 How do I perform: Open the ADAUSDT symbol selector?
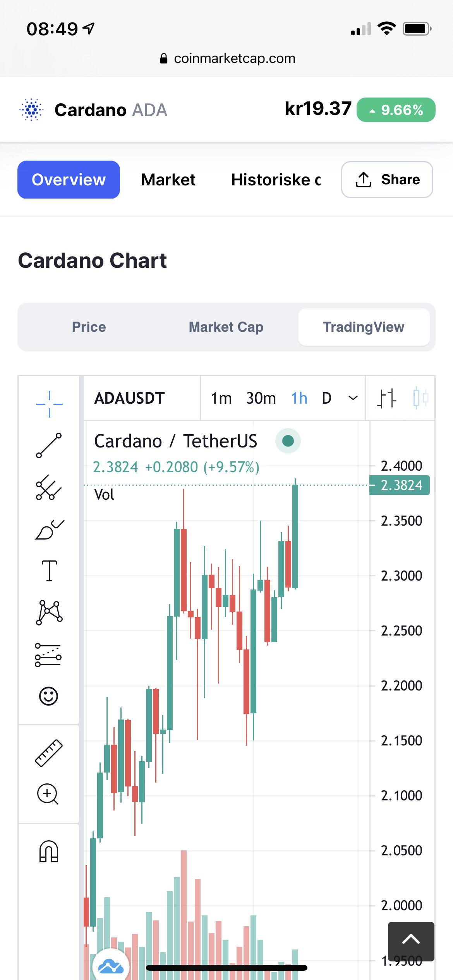pos(130,398)
